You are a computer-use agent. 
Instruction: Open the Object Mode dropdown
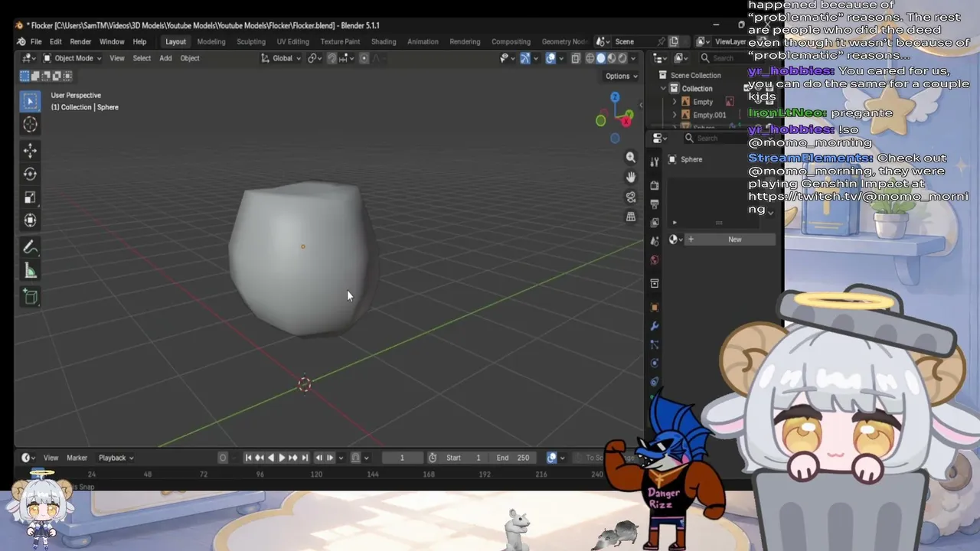(72, 58)
